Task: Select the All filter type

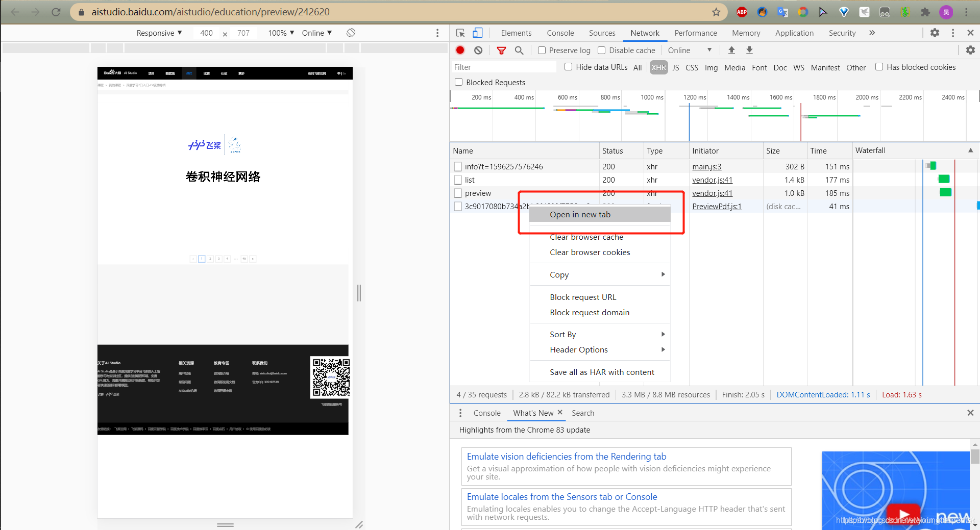Action: click(x=638, y=67)
